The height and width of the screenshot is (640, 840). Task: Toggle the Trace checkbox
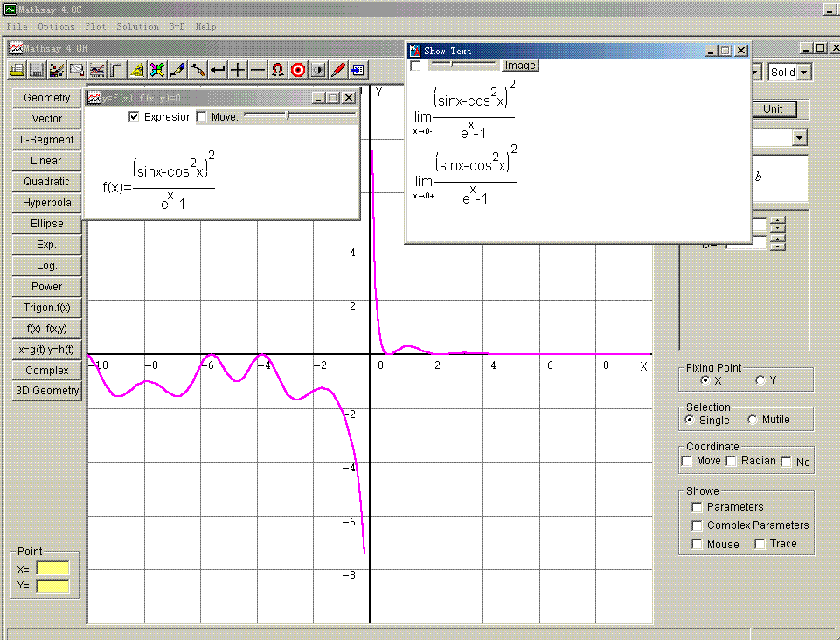(760, 544)
